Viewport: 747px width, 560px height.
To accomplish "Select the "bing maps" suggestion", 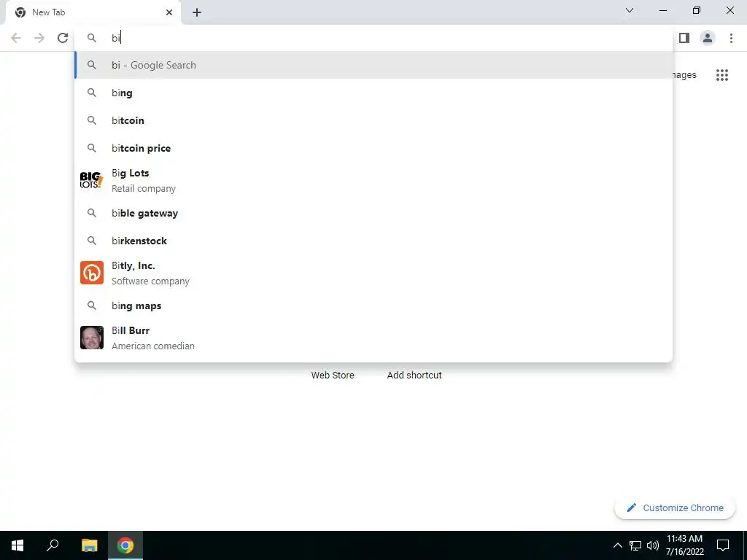I will (x=374, y=306).
